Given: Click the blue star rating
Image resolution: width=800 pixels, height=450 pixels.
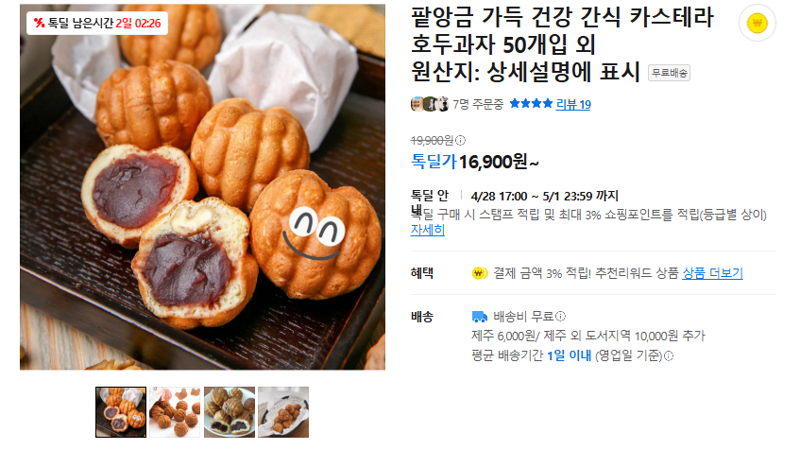Looking at the screenshot, I should [531, 104].
